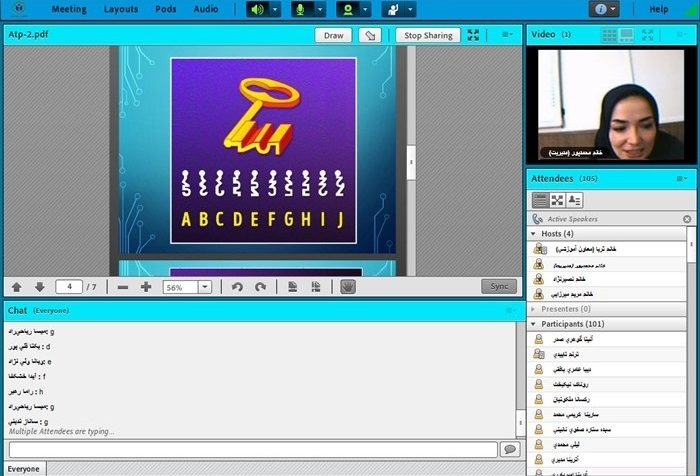This screenshot has height=476, width=700.
Task: Select the hand pan tool
Action: point(347,287)
